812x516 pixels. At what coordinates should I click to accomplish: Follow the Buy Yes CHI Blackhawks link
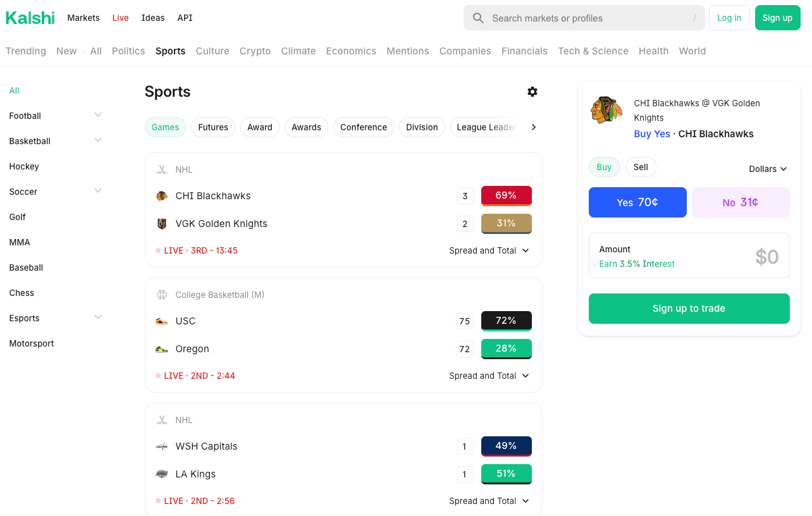coord(652,134)
